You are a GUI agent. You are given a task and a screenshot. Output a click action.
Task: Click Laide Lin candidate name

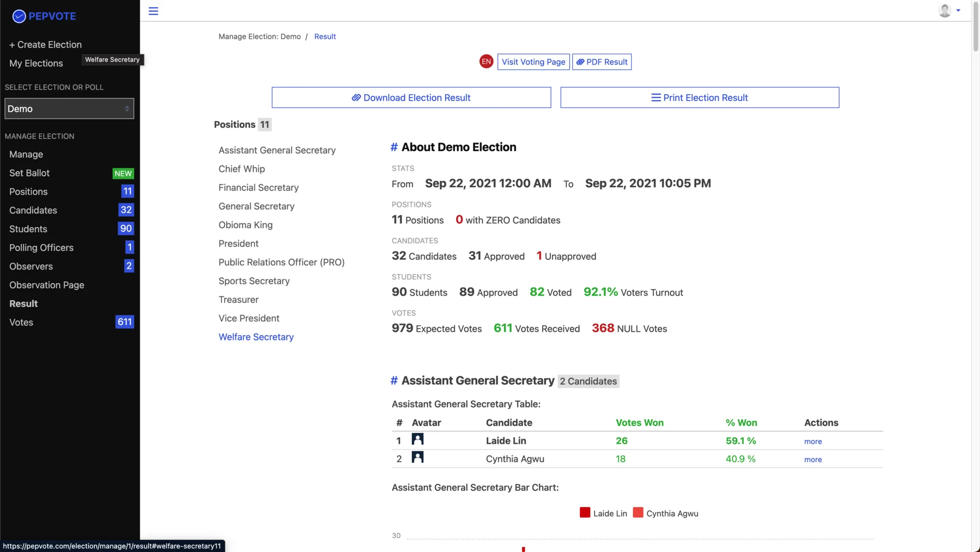(506, 441)
